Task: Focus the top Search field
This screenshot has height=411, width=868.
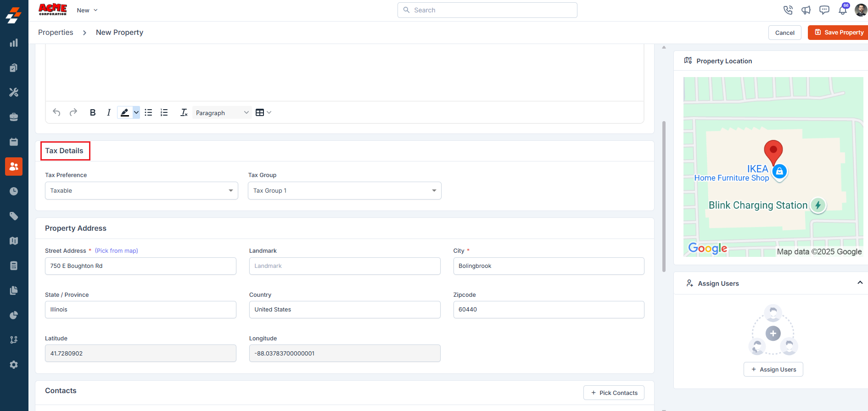Action: 487,10
